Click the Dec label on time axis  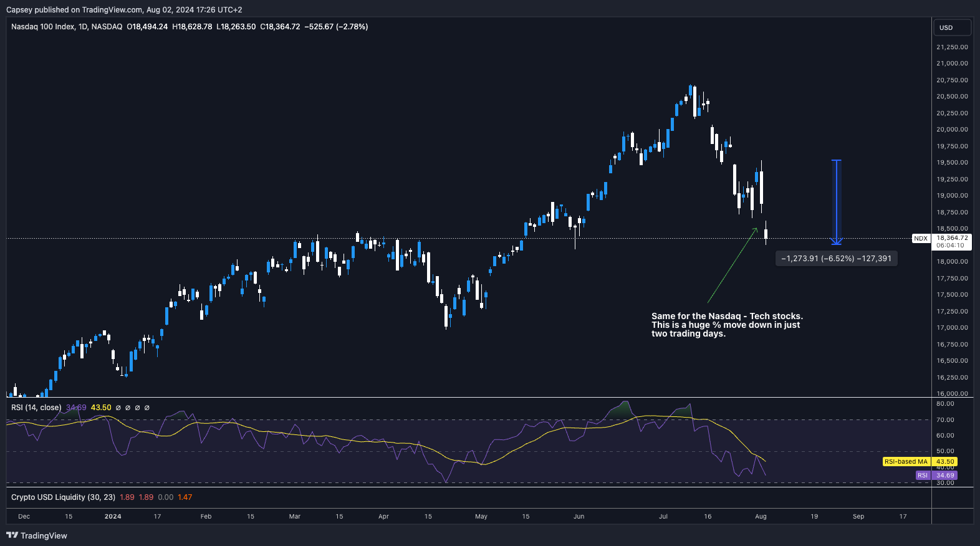[24, 517]
